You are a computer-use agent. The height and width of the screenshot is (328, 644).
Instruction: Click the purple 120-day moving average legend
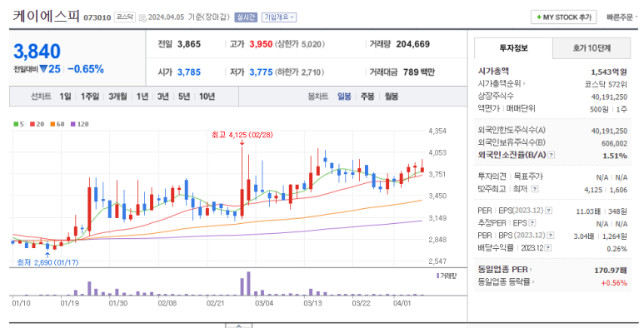pyautogui.click(x=79, y=124)
